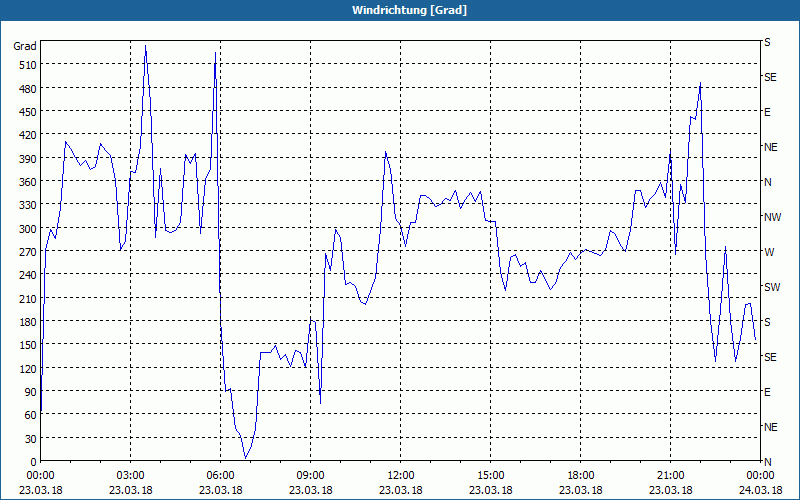Screen dimensions: 800x500
Task: Click the y-axis value "360"
Action: click(28, 182)
